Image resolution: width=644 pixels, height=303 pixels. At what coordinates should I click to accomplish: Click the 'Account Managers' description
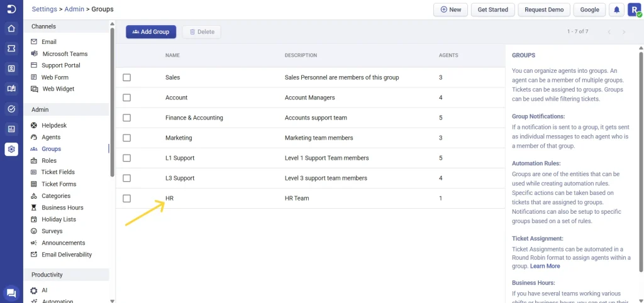point(309,97)
